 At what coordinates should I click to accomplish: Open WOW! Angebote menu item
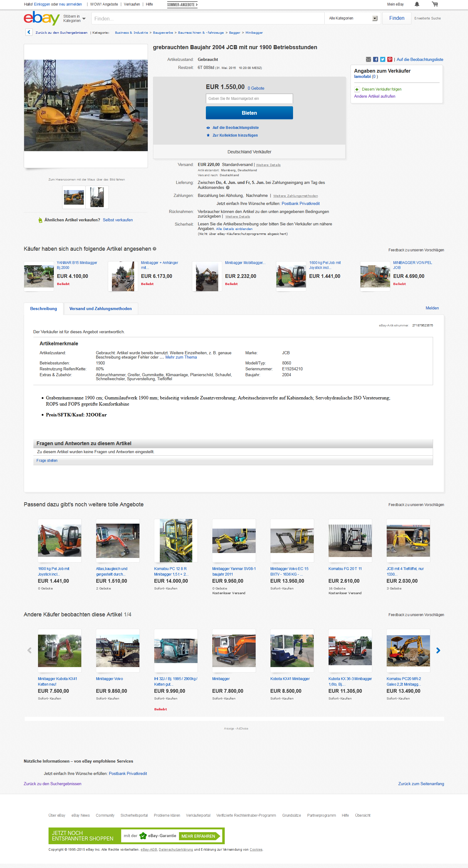(x=104, y=4)
